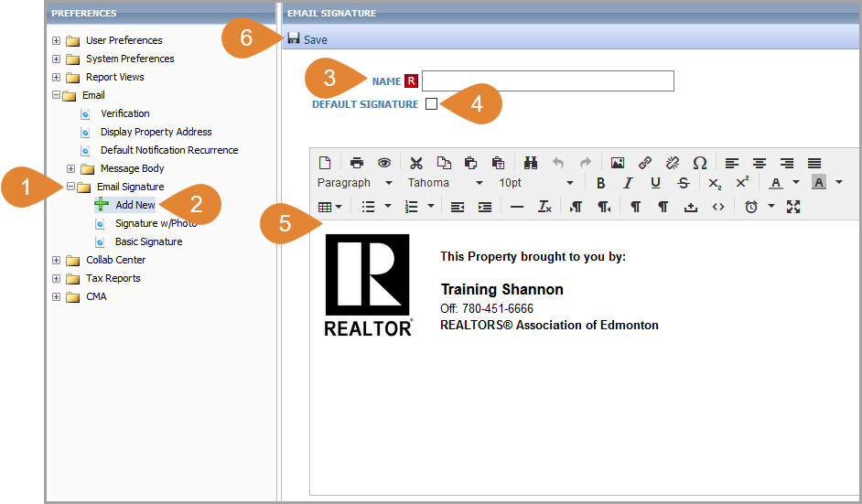Toggle strikethrough formatting
The width and height of the screenshot is (862, 504).
pos(683,183)
